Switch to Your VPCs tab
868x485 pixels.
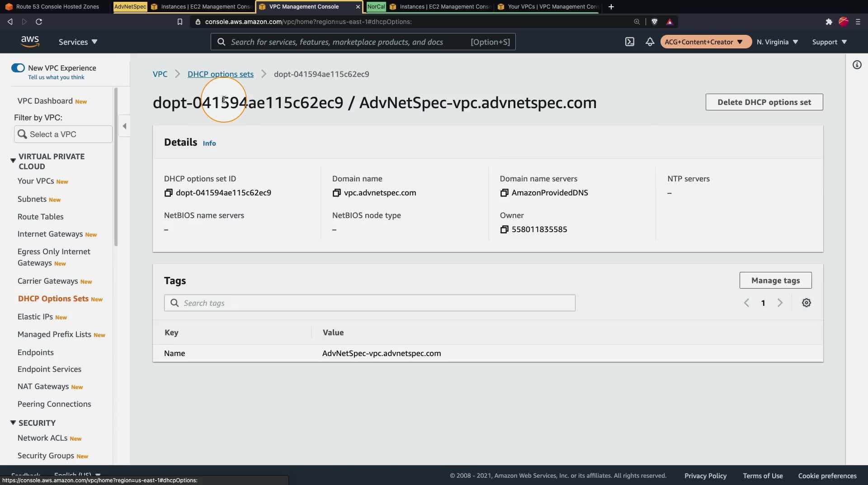pos(547,7)
